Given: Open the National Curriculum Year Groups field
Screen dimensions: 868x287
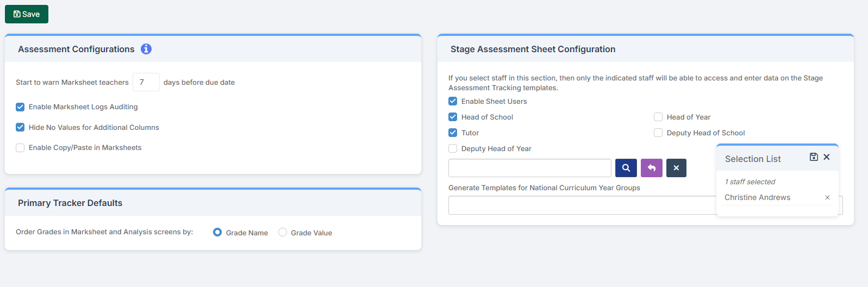Looking at the screenshot, I should click(582, 205).
